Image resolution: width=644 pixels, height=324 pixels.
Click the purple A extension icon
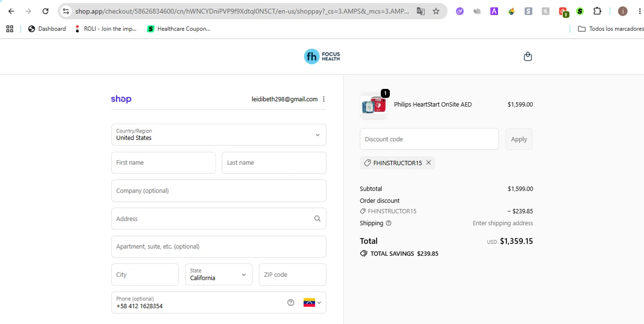494,11
